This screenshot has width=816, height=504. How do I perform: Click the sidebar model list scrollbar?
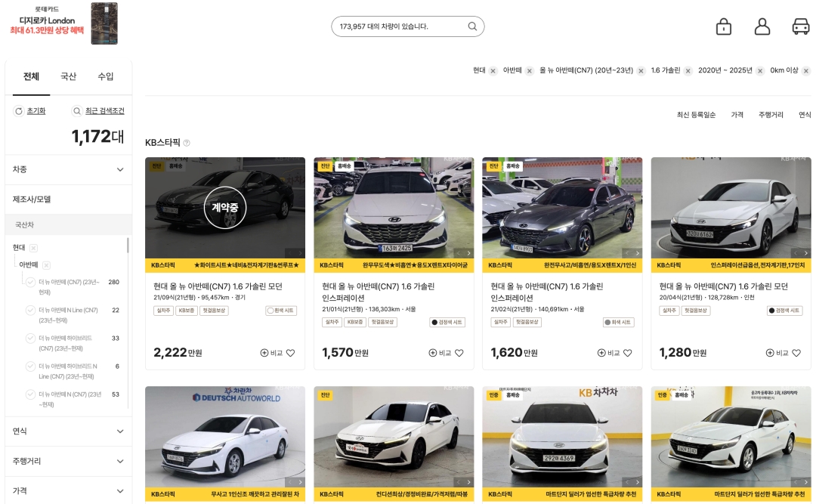coord(128,246)
